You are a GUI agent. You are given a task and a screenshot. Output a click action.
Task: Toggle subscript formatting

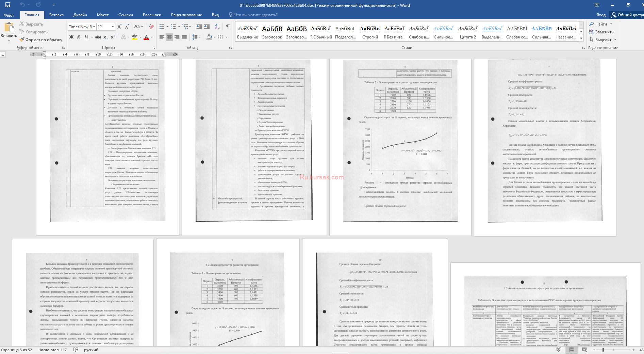point(105,37)
